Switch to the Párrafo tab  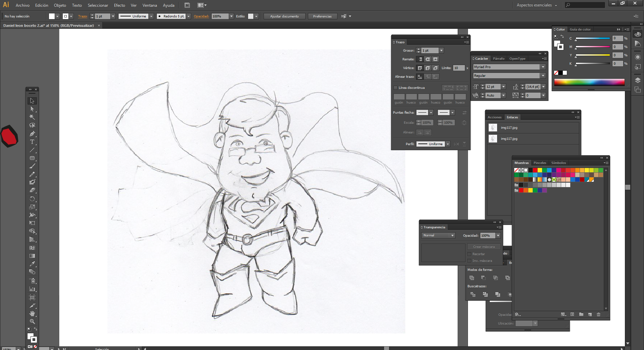pos(499,59)
